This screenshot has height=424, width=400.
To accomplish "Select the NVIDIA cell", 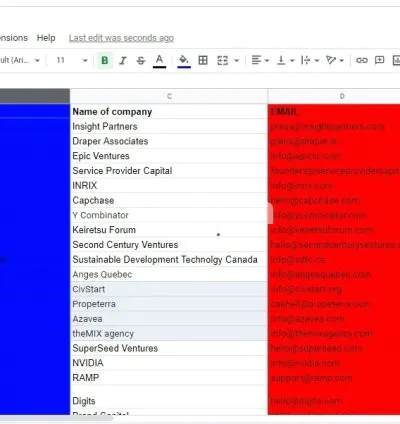I will tap(169, 363).
